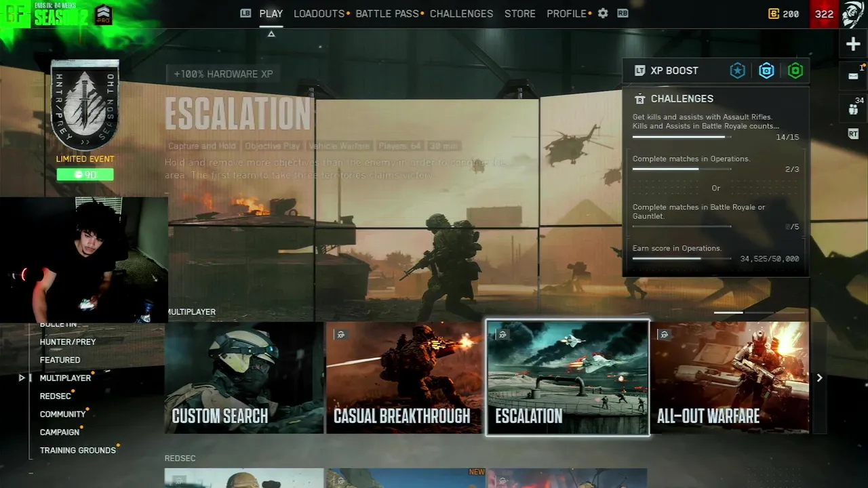Viewport: 868px width, 488px height.
Task: Click the 200 currency balance
Action: [x=791, y=14]
